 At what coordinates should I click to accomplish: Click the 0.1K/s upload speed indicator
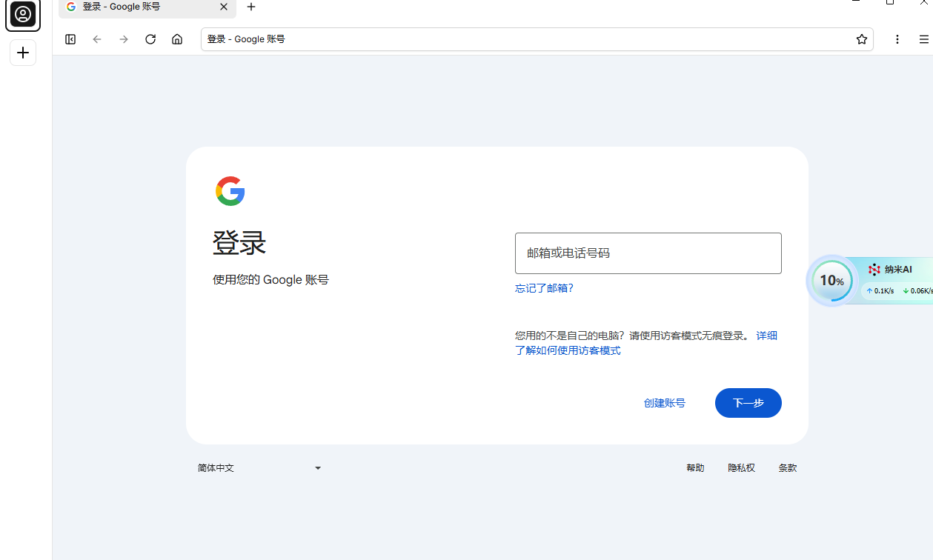point(880,291)
